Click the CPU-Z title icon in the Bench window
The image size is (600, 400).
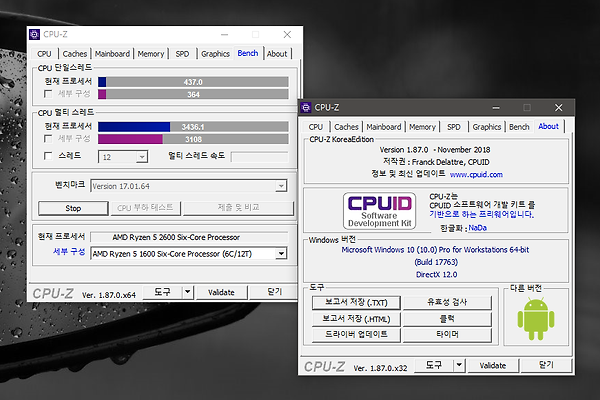[x=34, y=34]
